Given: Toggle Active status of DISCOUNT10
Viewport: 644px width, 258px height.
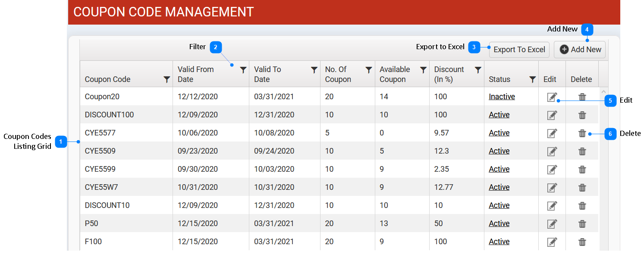Looking at the screenshot, I should [499, 205].
